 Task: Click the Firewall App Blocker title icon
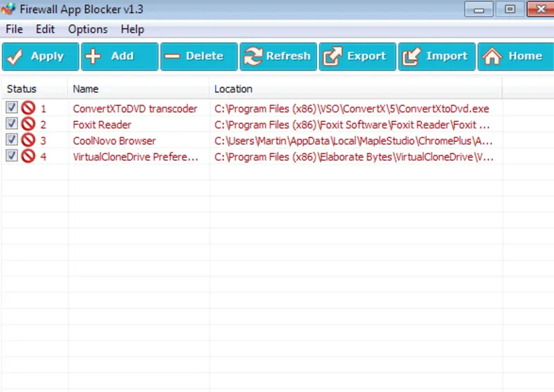[8, 9]
